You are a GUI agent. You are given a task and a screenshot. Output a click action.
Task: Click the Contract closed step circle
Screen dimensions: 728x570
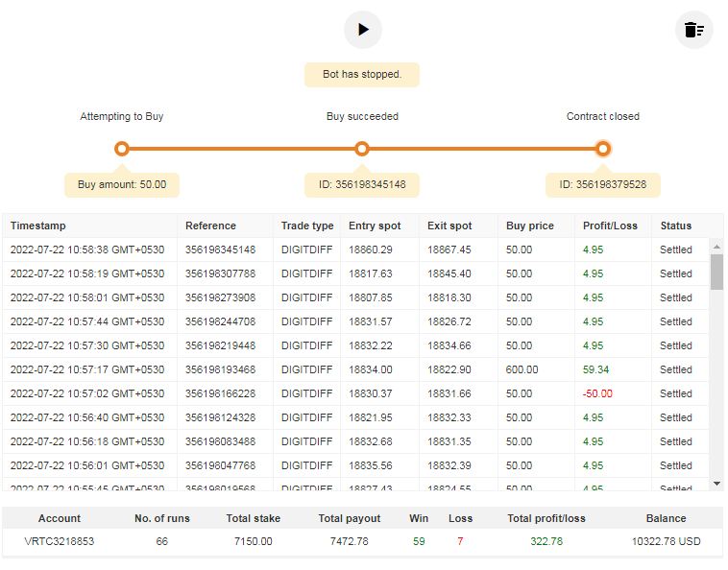coord(602,149)
